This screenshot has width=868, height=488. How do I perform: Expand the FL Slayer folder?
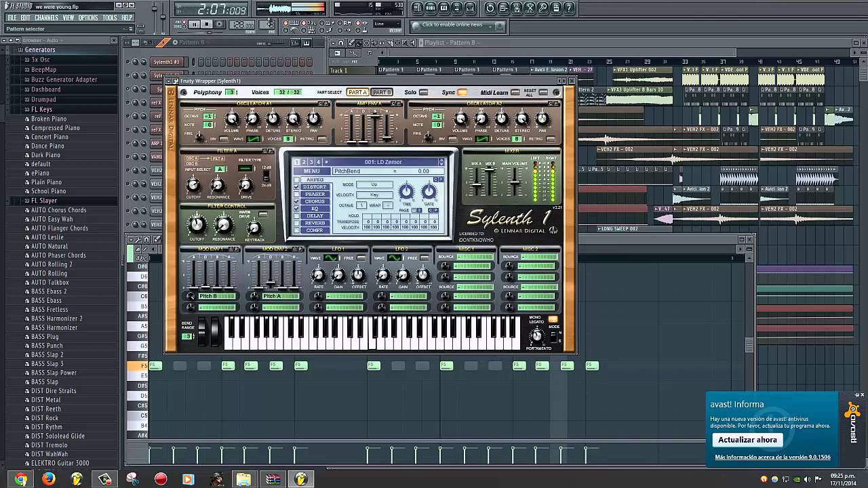43,201
